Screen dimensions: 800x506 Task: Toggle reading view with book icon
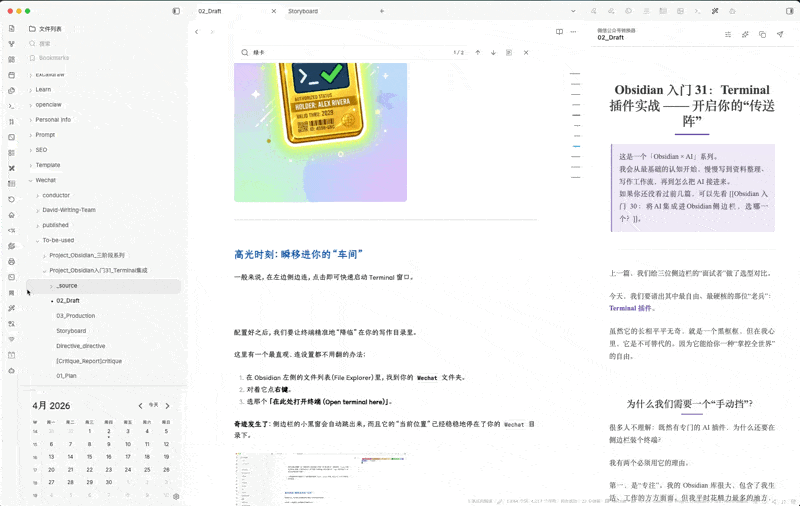(559, 32)
